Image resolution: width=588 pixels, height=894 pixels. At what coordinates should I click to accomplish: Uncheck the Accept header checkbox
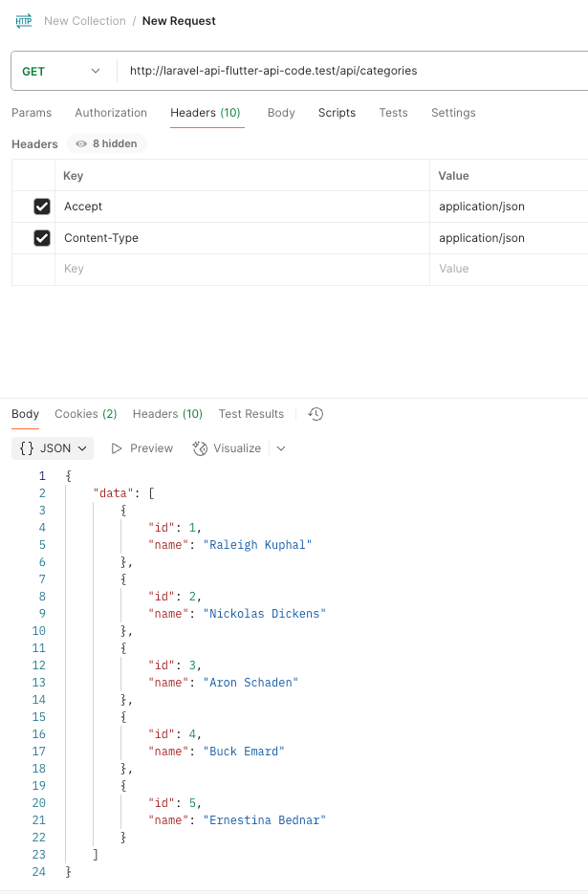[42, 207]
